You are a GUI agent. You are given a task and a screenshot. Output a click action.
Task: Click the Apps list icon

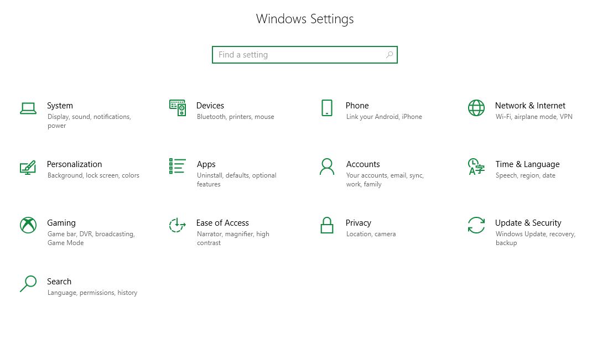point(178,167)
